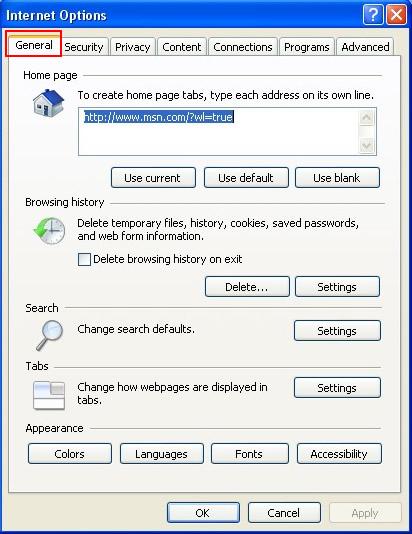The height and width of the screenshot is (534, 412).
Task: Set home page with Use blank
Action: coord(337,177)
